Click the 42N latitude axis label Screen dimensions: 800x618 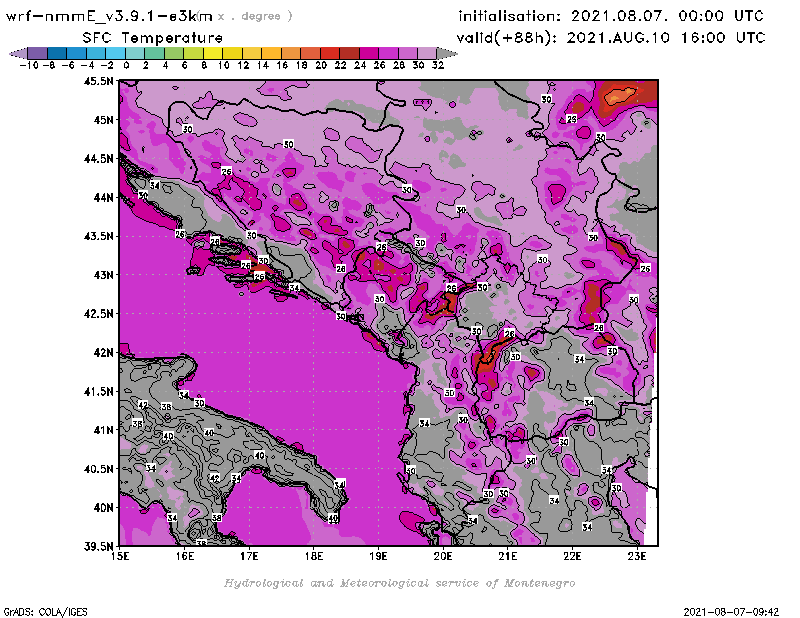click(x=101, y=352)
